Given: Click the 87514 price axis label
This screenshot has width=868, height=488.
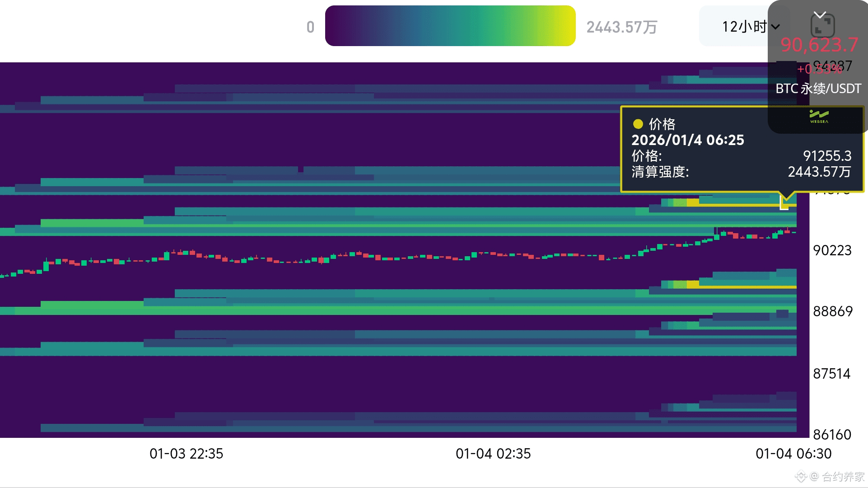Looking at the screenshot, I should 831,374.
